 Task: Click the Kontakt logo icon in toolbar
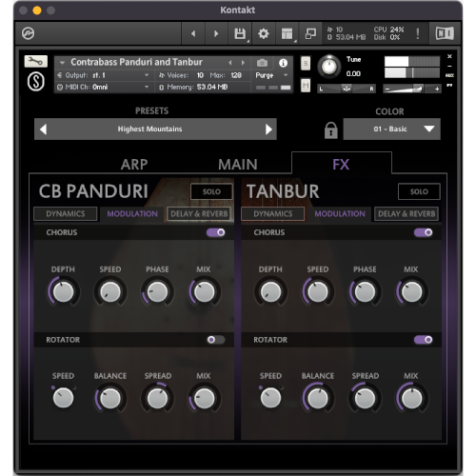click(x=28, y=33)
